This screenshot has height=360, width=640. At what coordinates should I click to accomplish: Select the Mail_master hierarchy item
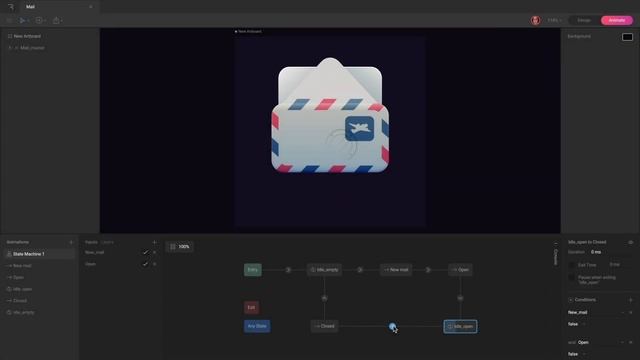[32, 48]
